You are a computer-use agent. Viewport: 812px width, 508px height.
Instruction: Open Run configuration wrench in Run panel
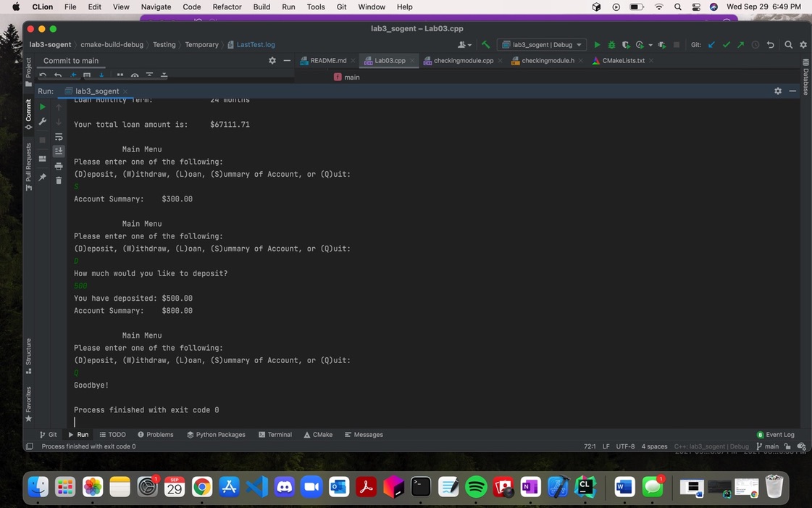[43, 121]
